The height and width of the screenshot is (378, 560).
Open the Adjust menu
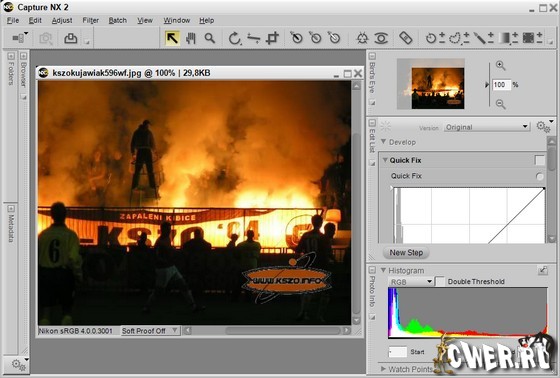click(x=62, y=20)
